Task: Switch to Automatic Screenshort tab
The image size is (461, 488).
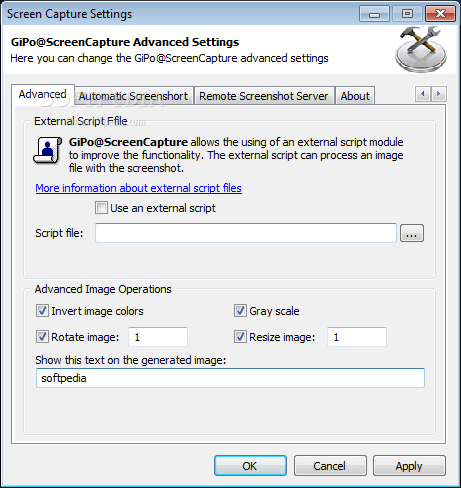Action: click(x=133, y=96)
